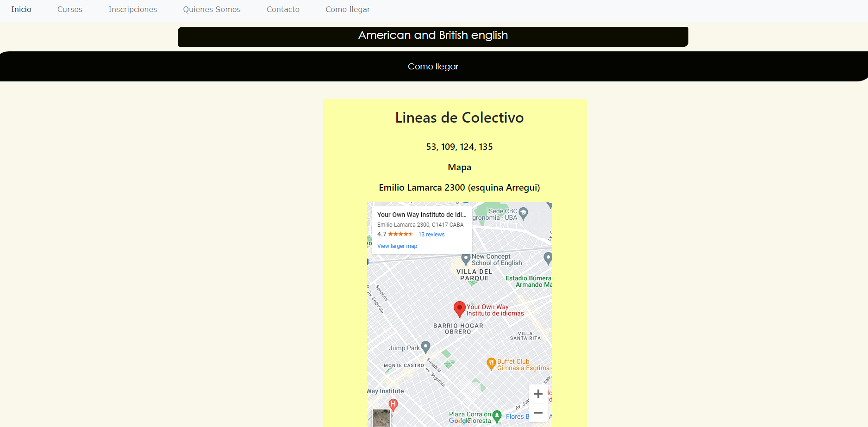Image resolution: width=868 pixels, height=427 pixels.
Task: Click the Way Institute map label
Action: coord(386,391)
